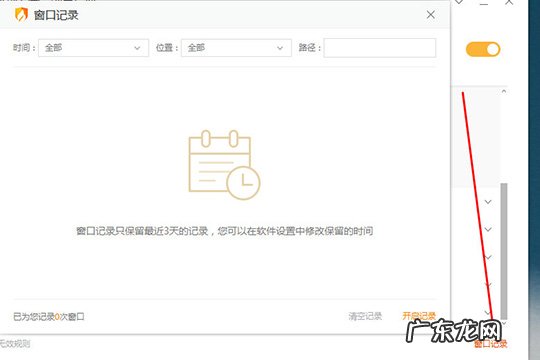Minimize the background main window
The height and width of the screenshot is (360, 540).
coord(484,3)
